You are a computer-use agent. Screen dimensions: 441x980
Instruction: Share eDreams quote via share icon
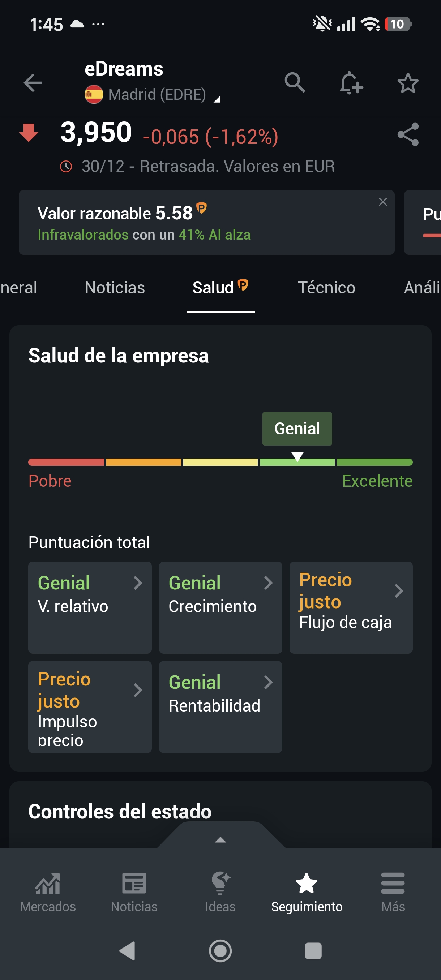point(408,134)
